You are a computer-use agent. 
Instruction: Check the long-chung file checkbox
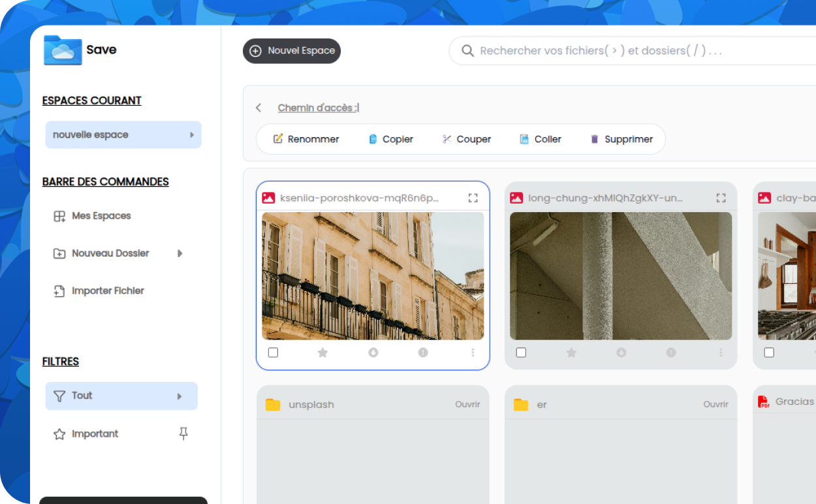click(x=521, y=353)
